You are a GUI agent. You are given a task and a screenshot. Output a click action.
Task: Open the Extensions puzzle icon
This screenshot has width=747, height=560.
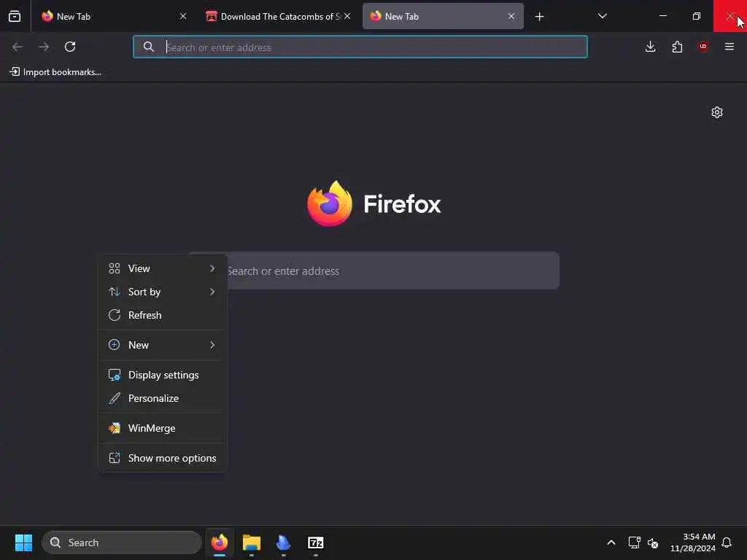pos(677,47)
